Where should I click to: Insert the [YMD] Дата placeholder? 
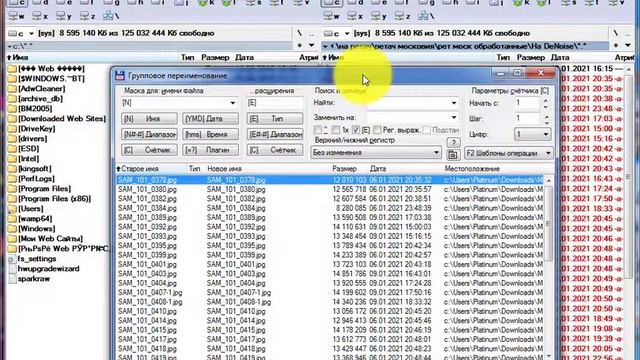[210, 119]
